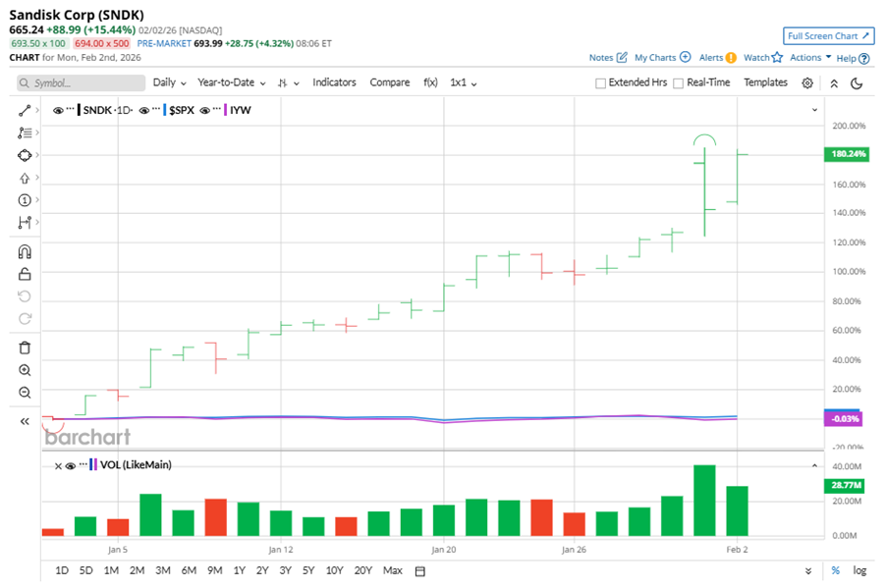
Task: Select the 1D range
Action: (62, 570)
